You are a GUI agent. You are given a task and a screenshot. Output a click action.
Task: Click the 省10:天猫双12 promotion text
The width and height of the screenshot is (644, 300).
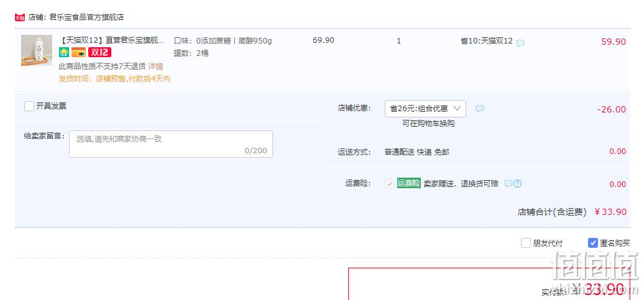tap(487, 40)
